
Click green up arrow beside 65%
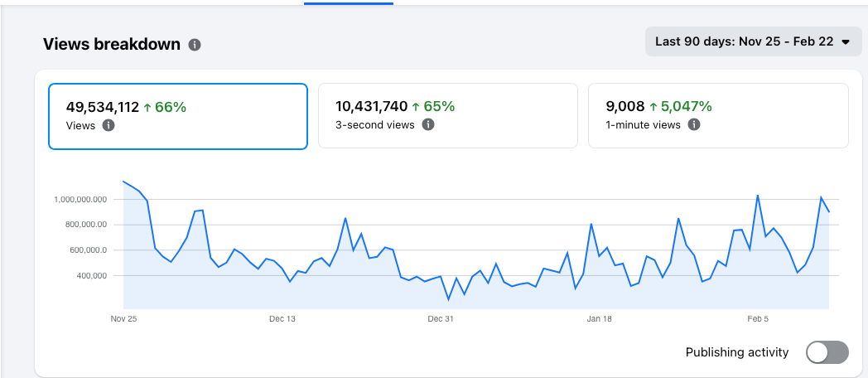click(417, 106)
